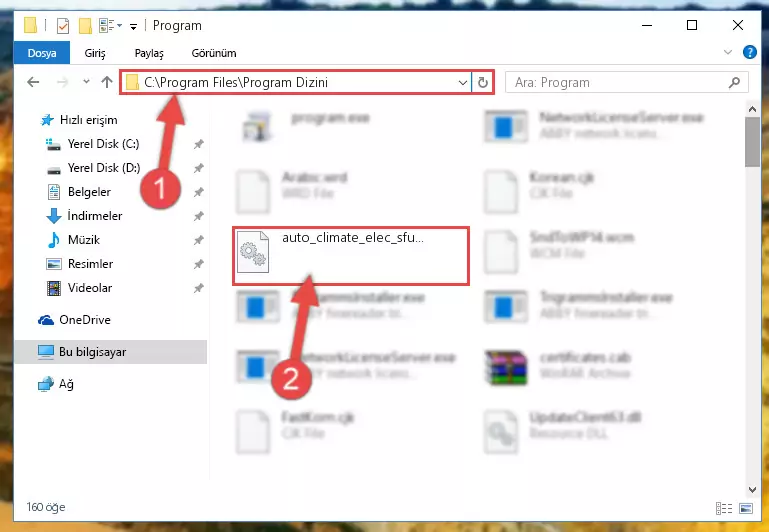Click the New folder quick access icon
769x532 pixels.
85,25
